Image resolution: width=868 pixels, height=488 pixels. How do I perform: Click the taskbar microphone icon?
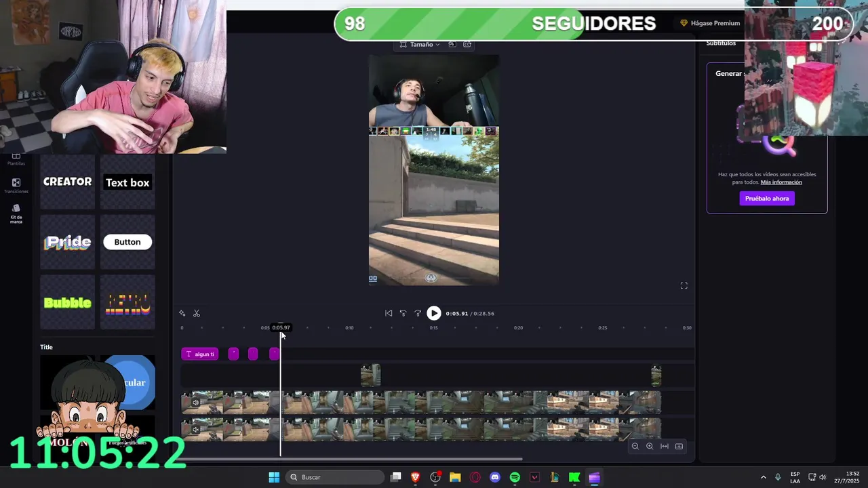pos(778,477)
